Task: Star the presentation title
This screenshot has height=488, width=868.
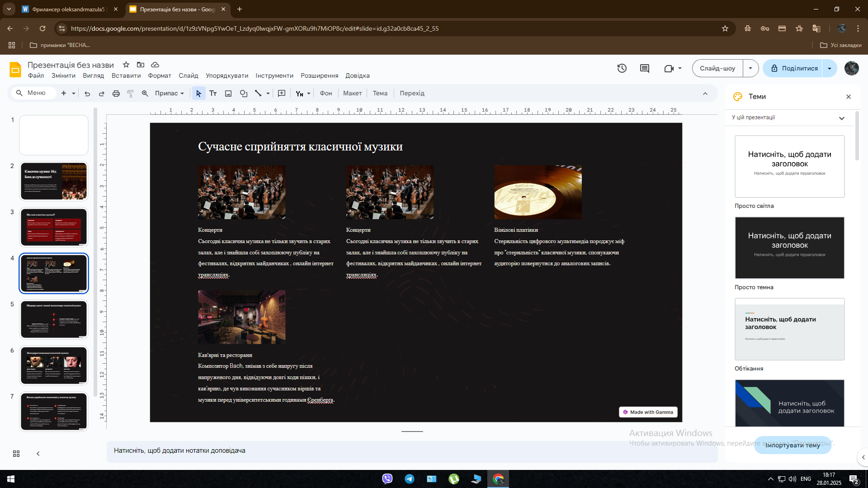Action: tap(126, 65)
